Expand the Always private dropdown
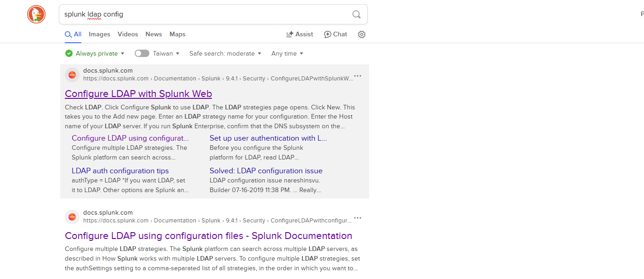The width and height of the screenshot is (644, 279). 95,54
